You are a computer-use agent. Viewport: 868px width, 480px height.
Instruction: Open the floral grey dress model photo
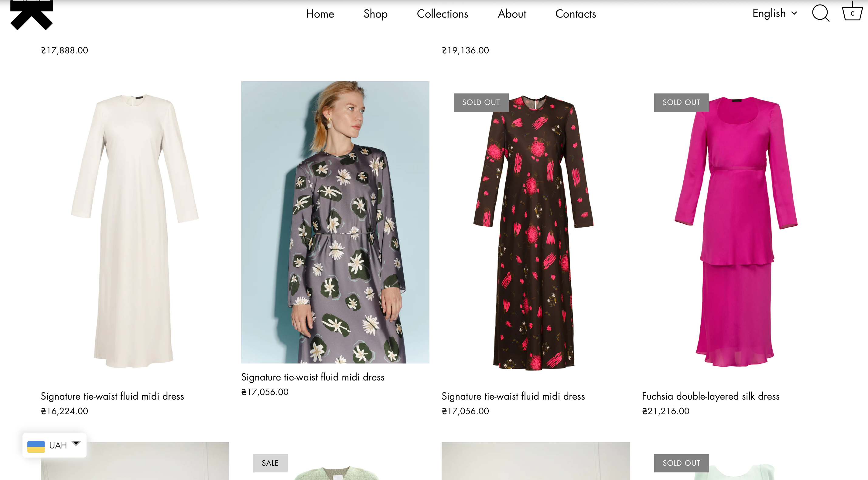pos(335,222)
